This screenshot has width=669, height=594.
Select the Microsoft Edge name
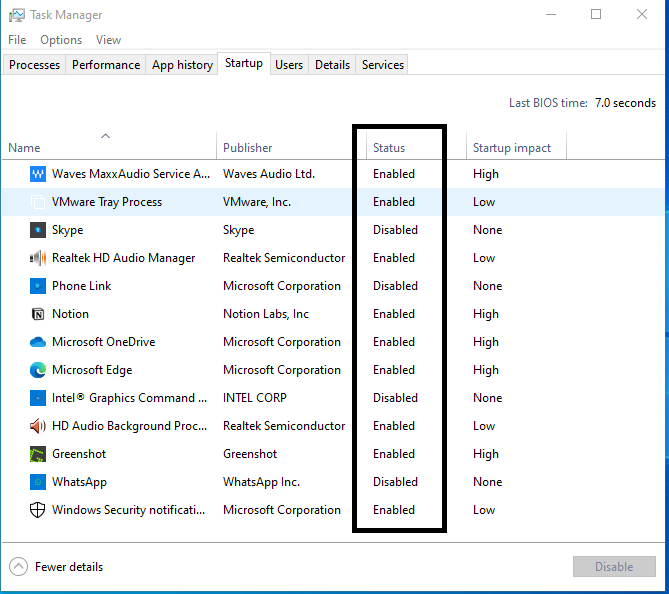point(92,370)
